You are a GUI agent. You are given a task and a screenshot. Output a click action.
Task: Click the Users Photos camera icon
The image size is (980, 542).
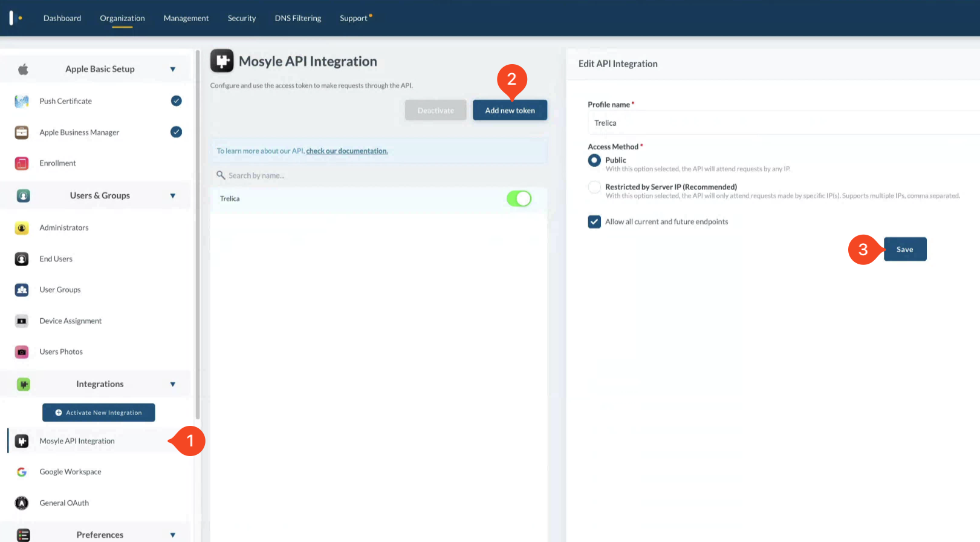[22, 351]
